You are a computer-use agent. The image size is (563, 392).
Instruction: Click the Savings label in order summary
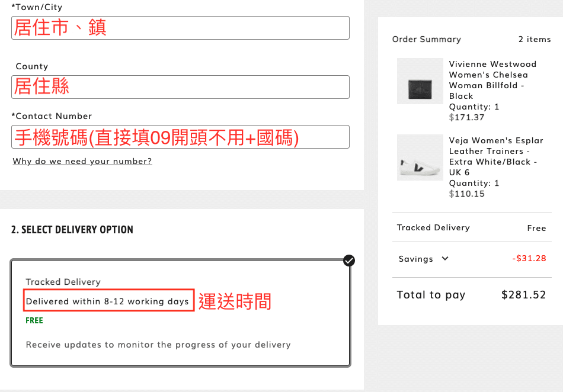pyautogui.click(x=415, y=259)
